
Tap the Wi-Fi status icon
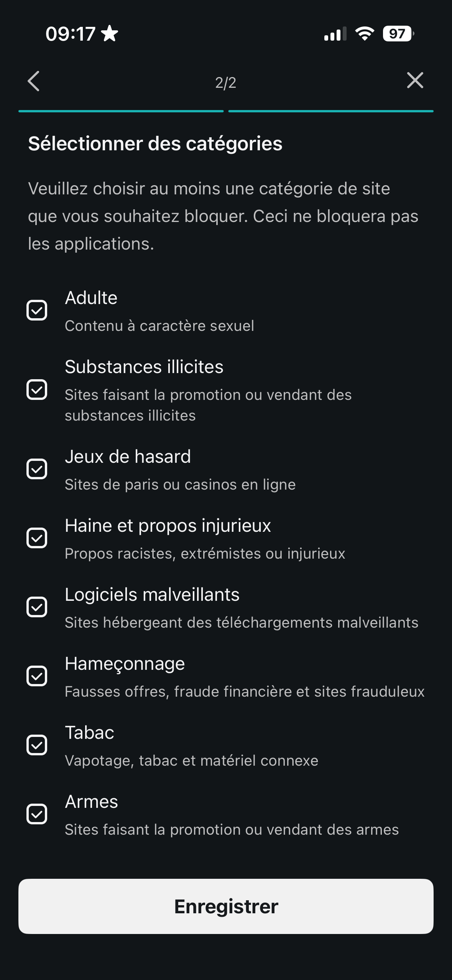coord(364,34)
